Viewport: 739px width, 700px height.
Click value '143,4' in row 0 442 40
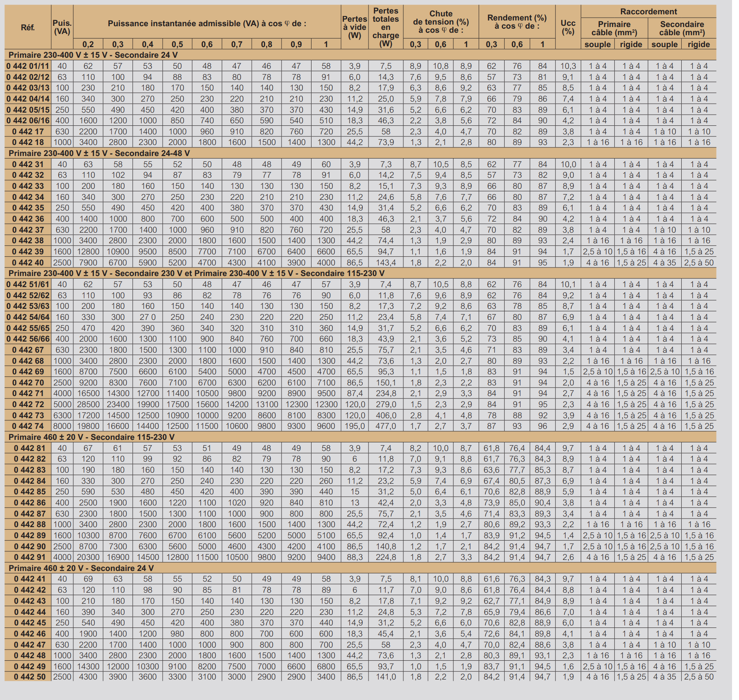pyautogui.click(x=386, y=263)
